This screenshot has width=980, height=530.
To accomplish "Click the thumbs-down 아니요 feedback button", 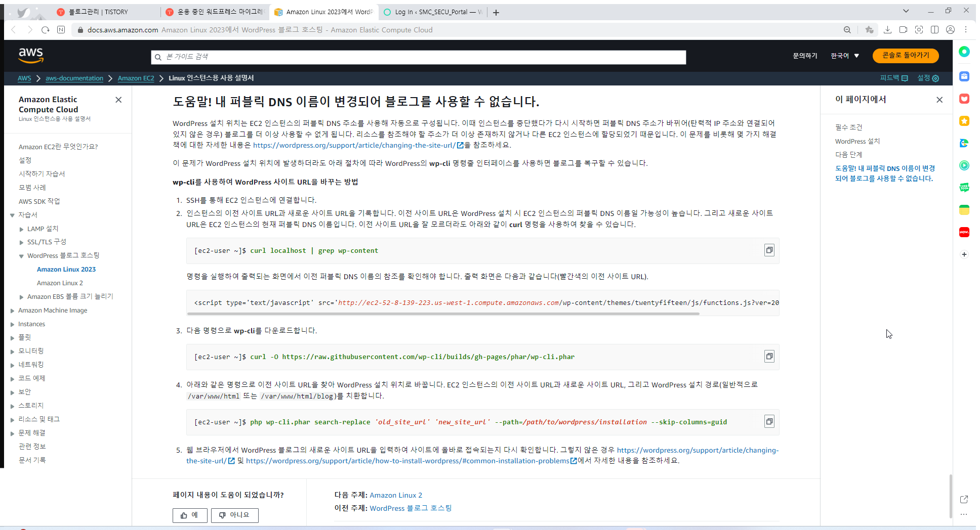I will (234, 515).
